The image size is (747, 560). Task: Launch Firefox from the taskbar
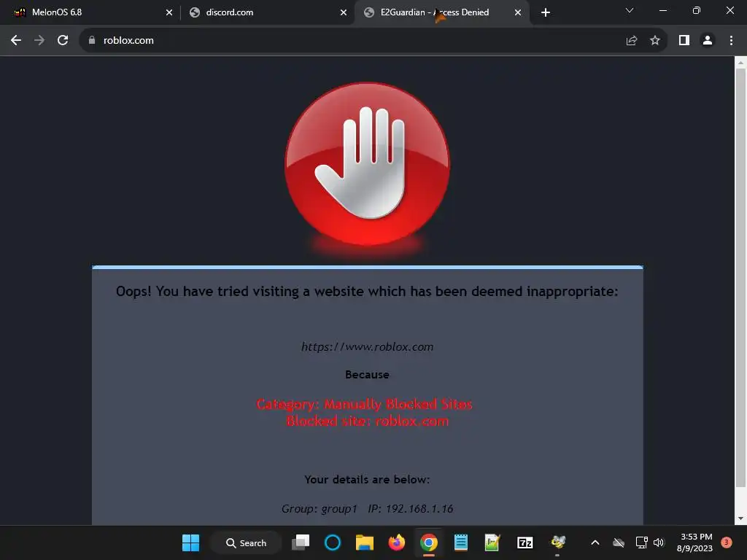pos(396,542)
